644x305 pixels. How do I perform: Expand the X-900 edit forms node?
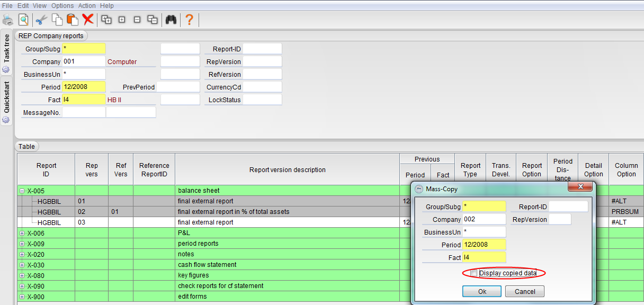coord(22,297)
